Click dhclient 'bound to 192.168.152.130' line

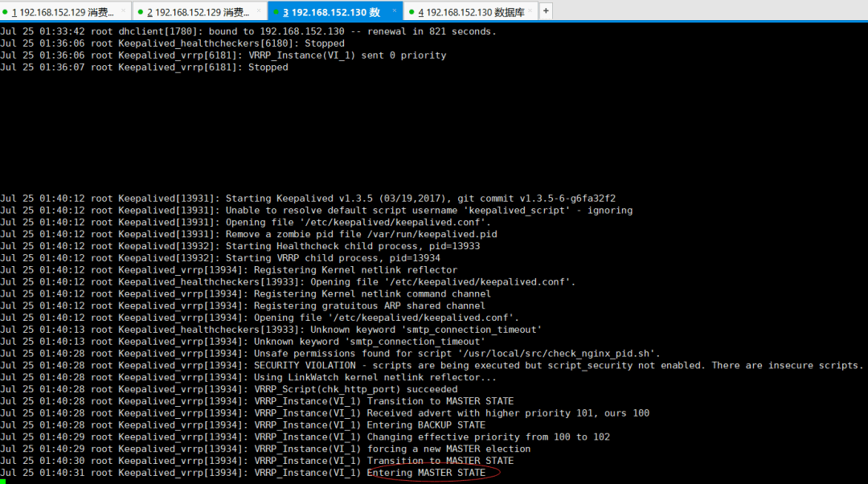tap(248, 31)
